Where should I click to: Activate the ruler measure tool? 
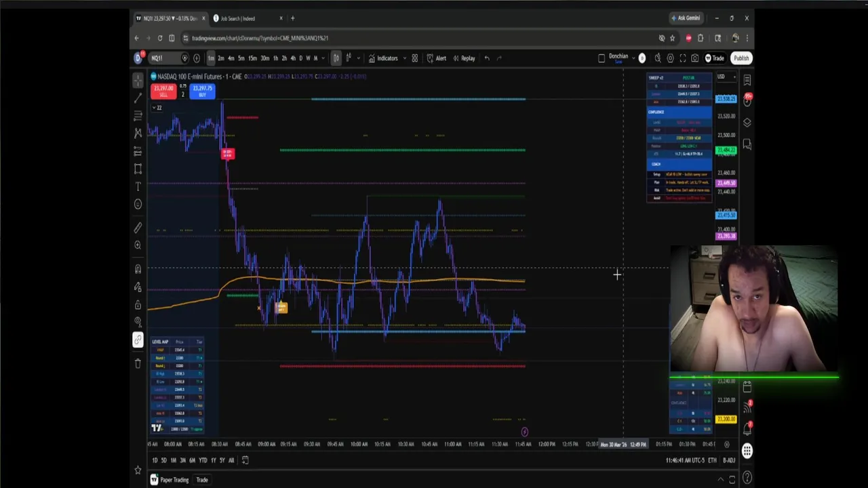pyautogui.click(x=138, y=228)
